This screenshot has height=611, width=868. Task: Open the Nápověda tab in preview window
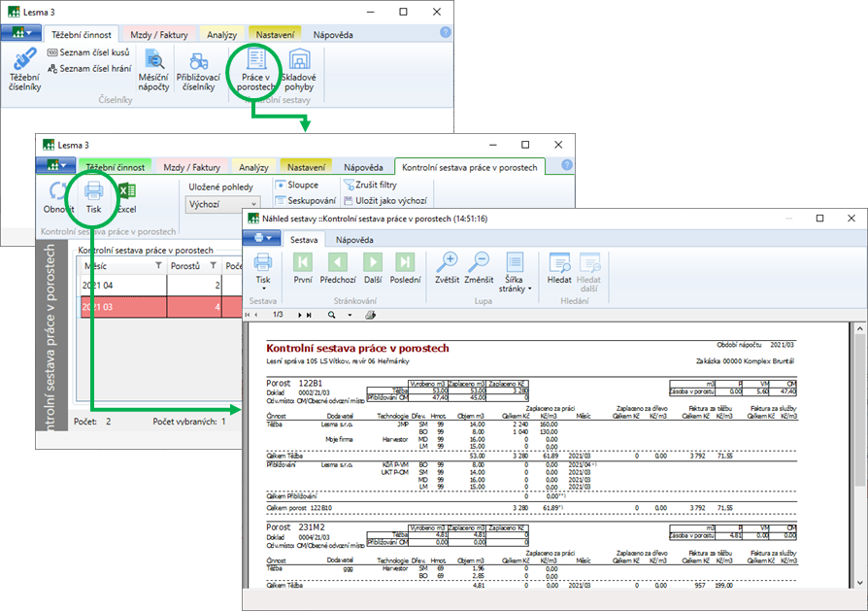349,239
